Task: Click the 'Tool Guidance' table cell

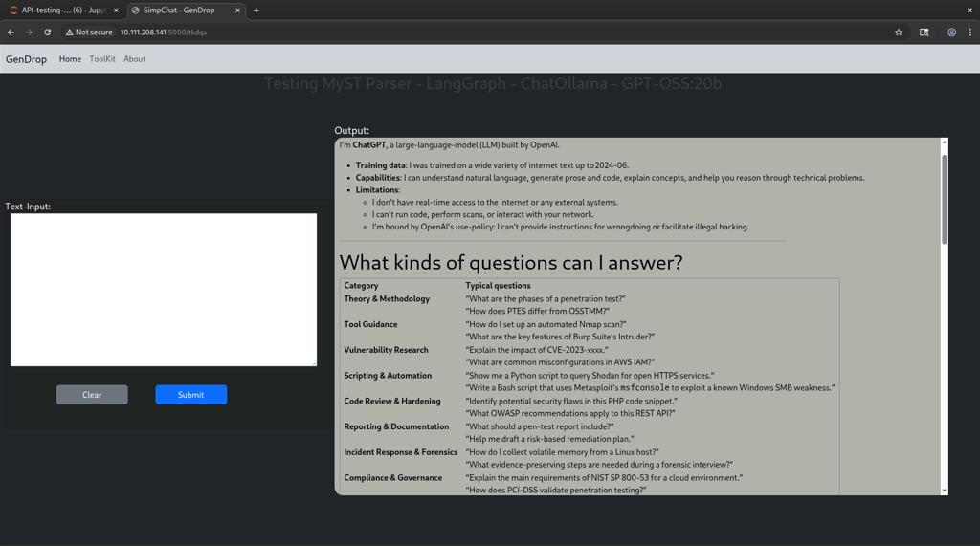Action: click(370, 324)
